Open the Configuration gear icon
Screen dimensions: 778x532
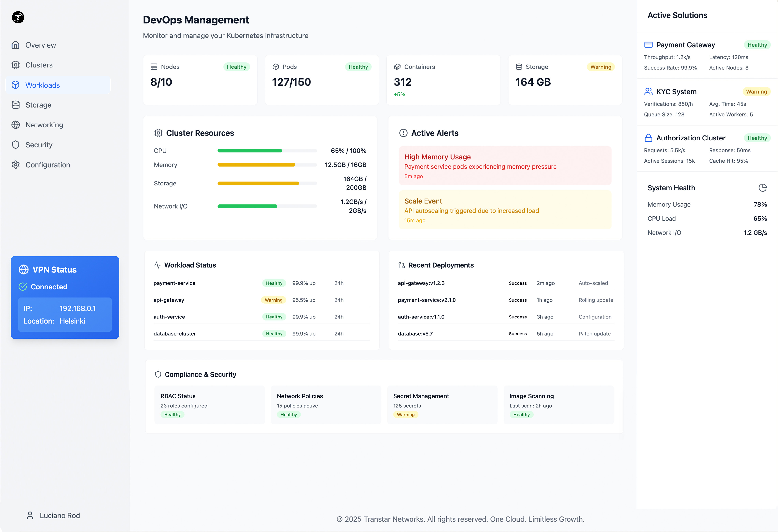click(x=16, y=164)
